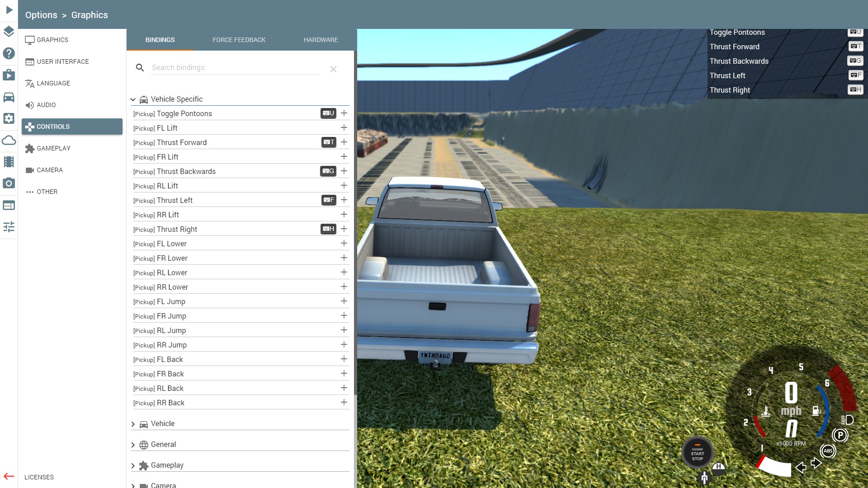Screen dimensions: 868x488
Task: Open the User Interface options page
Action: pos(72,61)
